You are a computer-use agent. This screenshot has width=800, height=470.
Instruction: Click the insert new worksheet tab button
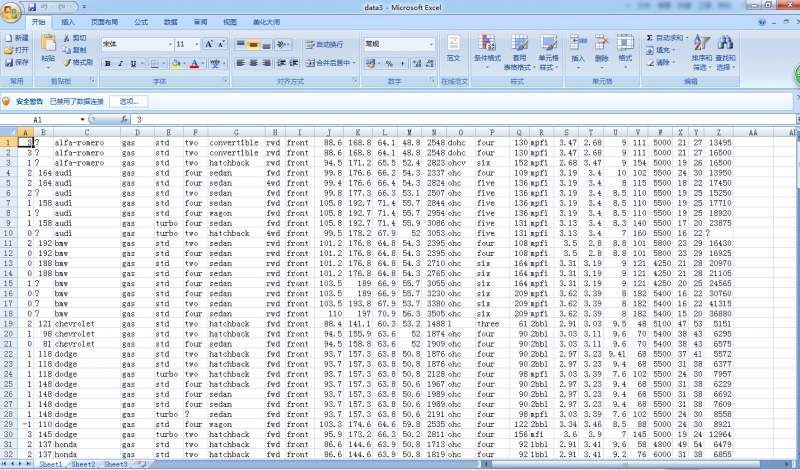[141, 464]
